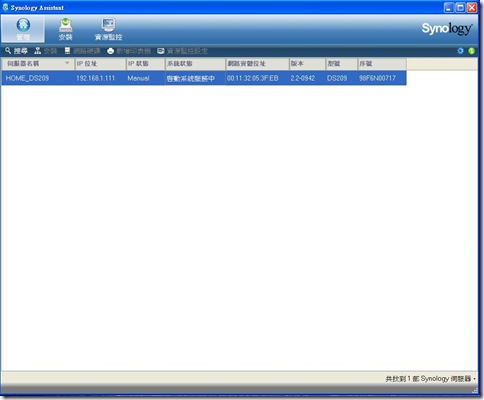The image size is (484, 400).
Task: Click the Manual IP status cell
Action: point(146,78)
